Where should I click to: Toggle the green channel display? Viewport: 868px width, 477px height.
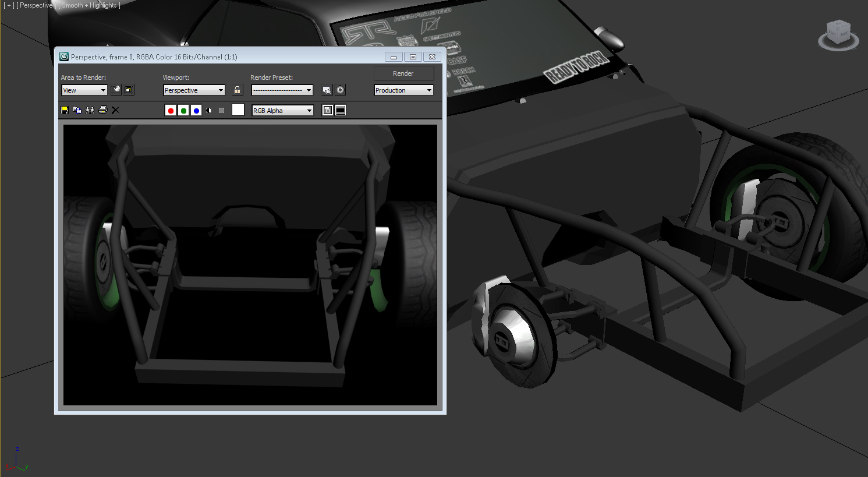(x=183, y=111)
